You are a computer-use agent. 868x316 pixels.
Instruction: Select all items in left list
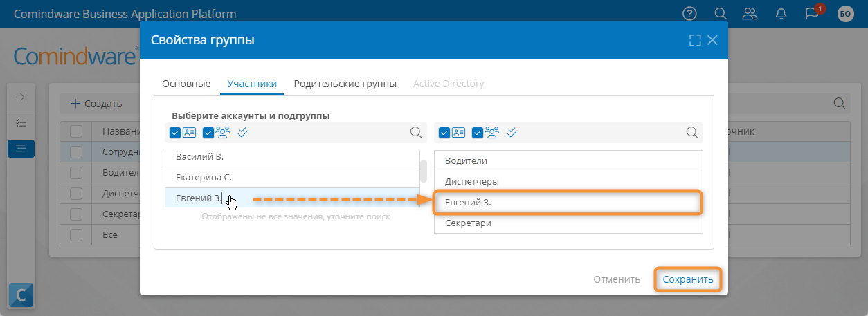click(243, 132)
